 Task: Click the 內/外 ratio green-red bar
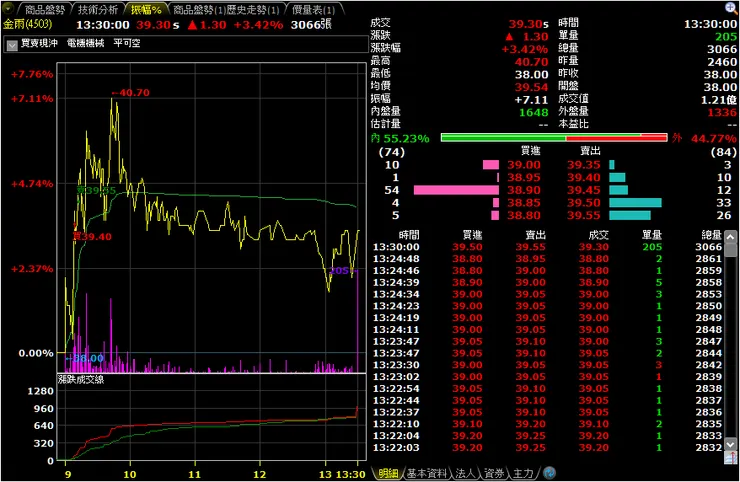tap(554, 138)
